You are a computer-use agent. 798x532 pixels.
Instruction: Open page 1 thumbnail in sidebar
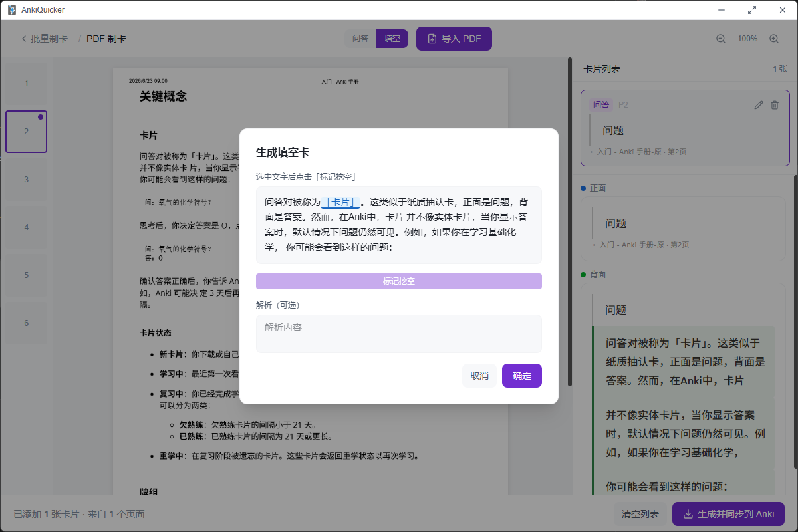click(27, 84)
